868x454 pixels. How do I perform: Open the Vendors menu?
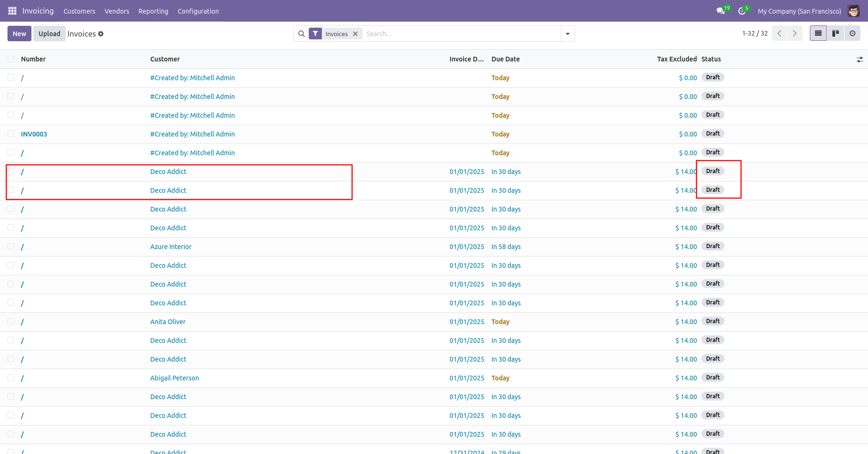tap(117, 11)
